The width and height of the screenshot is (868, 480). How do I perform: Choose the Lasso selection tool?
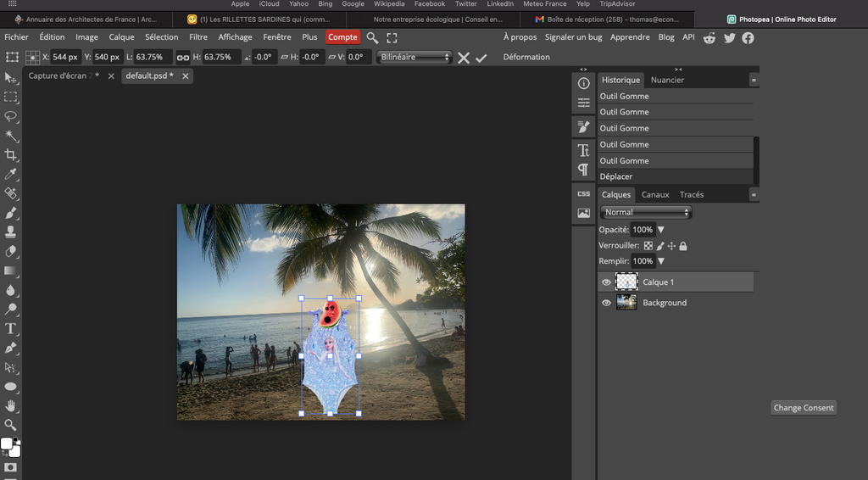[11, 116]
